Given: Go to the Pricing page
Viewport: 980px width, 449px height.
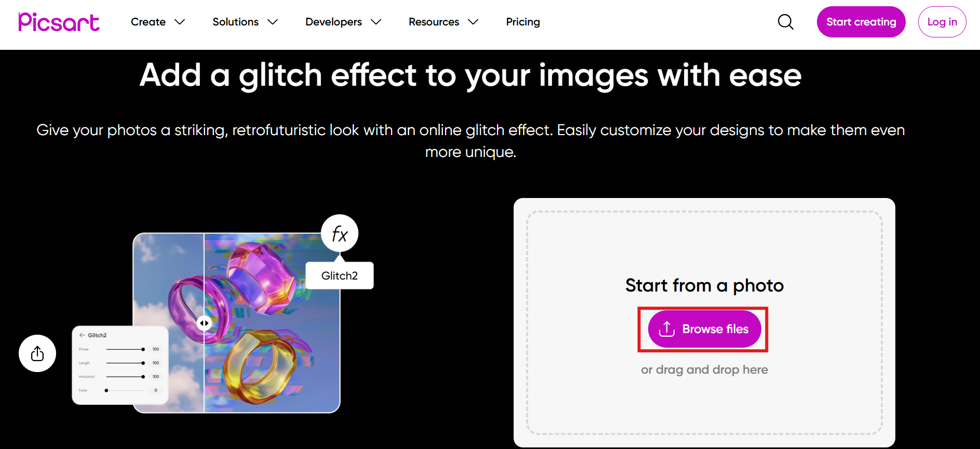Looking at the screenshot, I should (523, 22).
